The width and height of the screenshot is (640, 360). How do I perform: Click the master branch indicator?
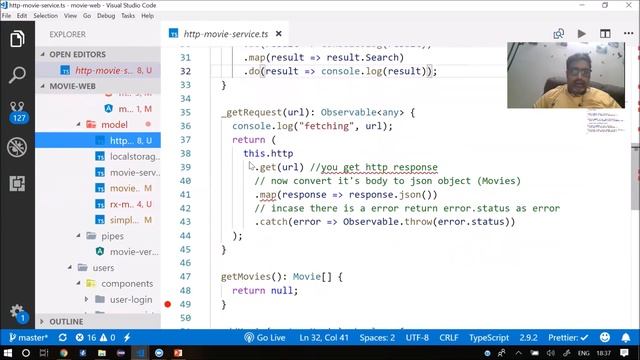28,338
